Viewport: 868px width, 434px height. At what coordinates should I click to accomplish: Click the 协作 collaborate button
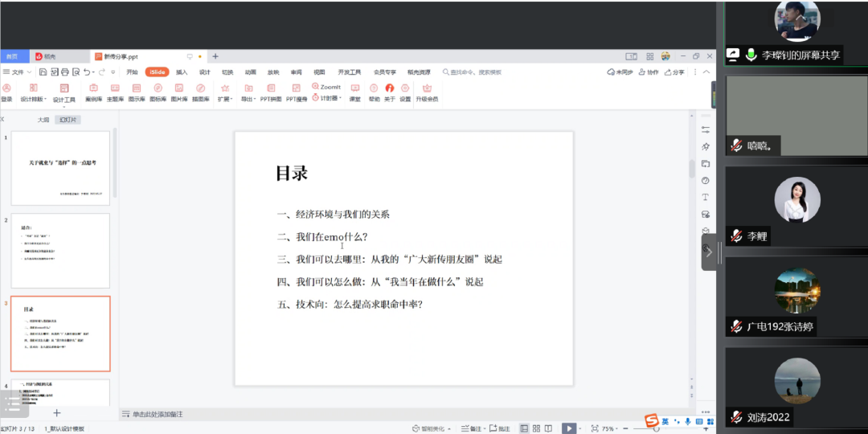[x=648, y=72]
